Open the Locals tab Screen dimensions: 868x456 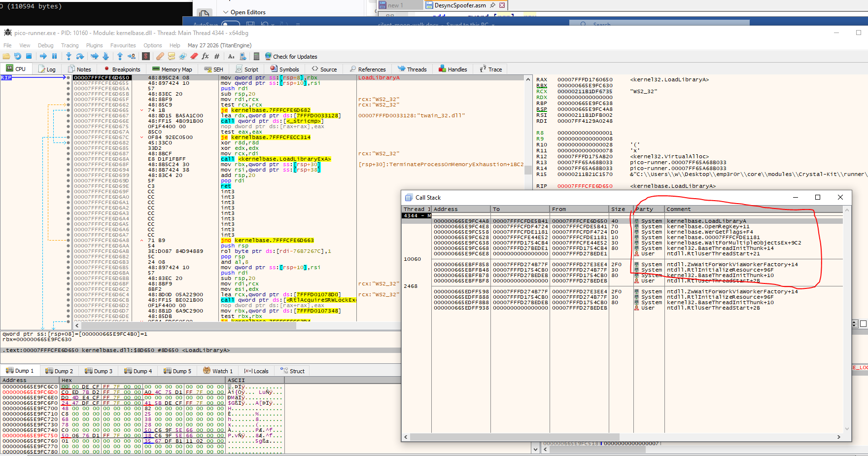[x=256, y=371]
